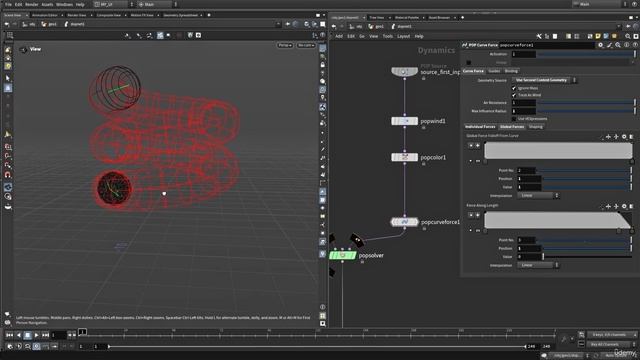The height and width of the screenshot is (360, 640).
Task: Open the Windows menu
Action: tap(64, 4)
